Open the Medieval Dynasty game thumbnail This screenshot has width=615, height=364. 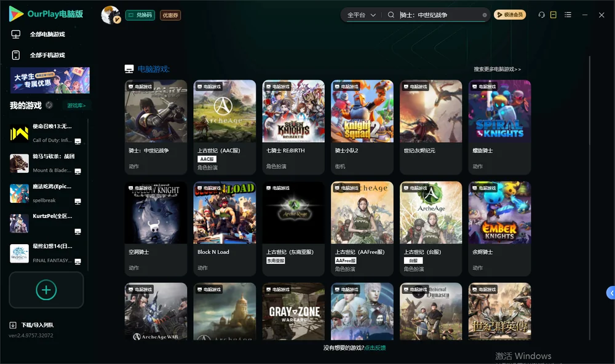click(x=430, y=312)
